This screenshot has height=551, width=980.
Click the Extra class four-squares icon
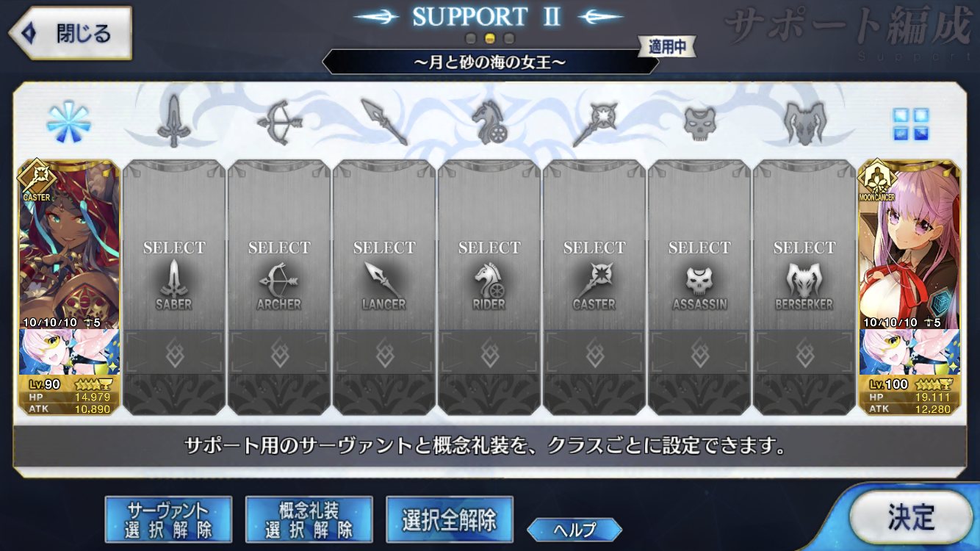pos(910,123)
